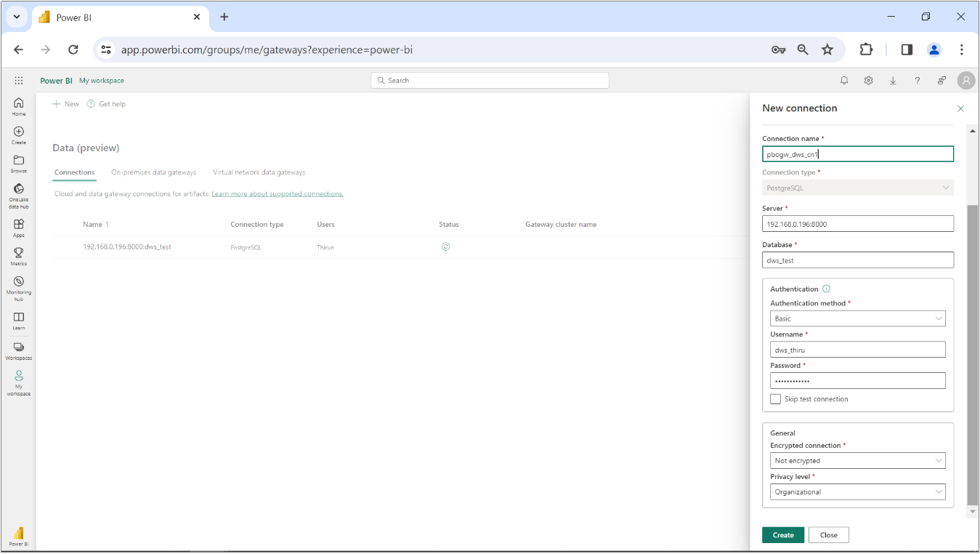Click the Server input field

click(x=858, y=224)
